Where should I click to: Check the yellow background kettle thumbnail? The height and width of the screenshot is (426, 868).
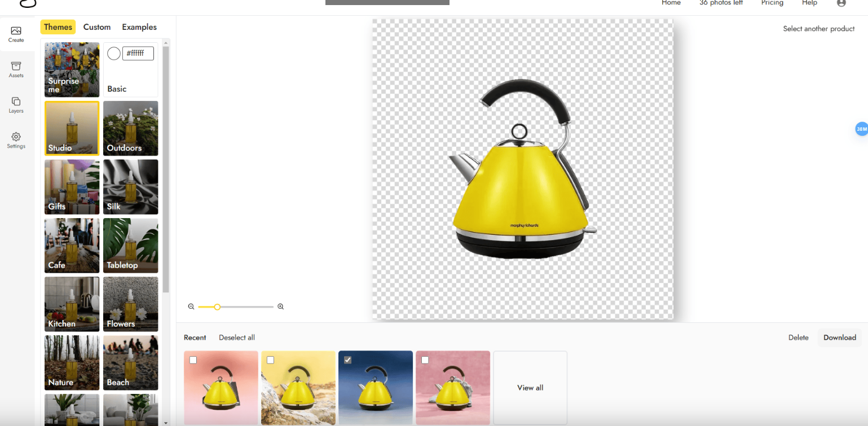click(271, 360)
